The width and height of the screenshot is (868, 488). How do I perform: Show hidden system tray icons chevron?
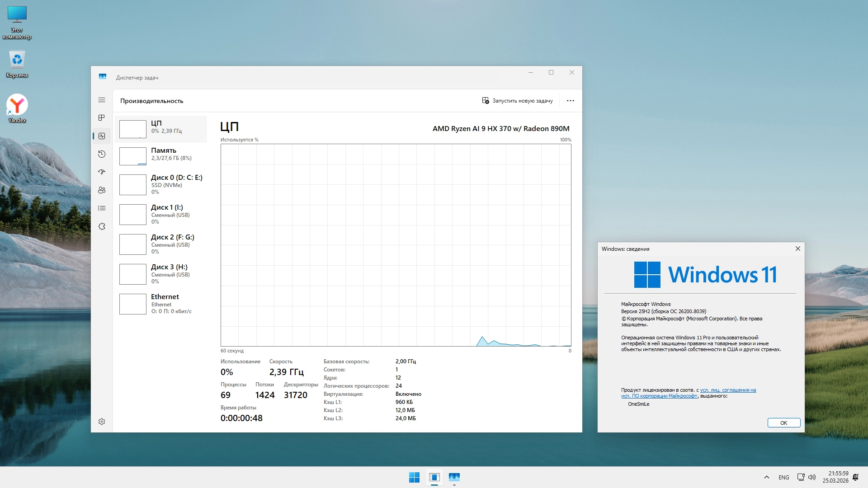pyautogui.click(x=766, y=477)
